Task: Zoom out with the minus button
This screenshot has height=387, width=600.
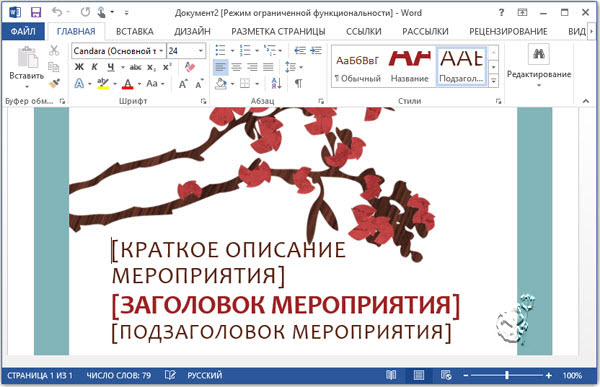Action: pyautogui.click(x=466, y=376)
